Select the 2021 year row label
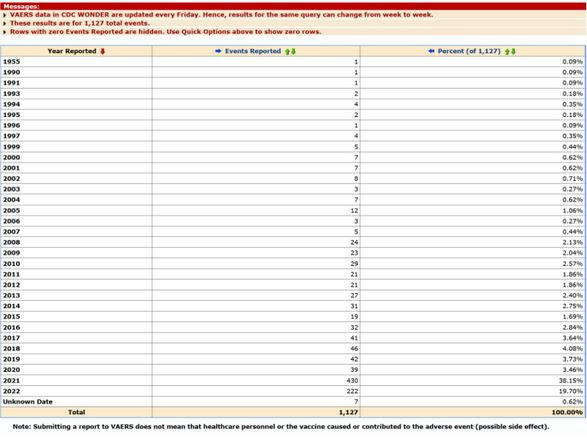587x443 pixels. [x=12, y=380]
